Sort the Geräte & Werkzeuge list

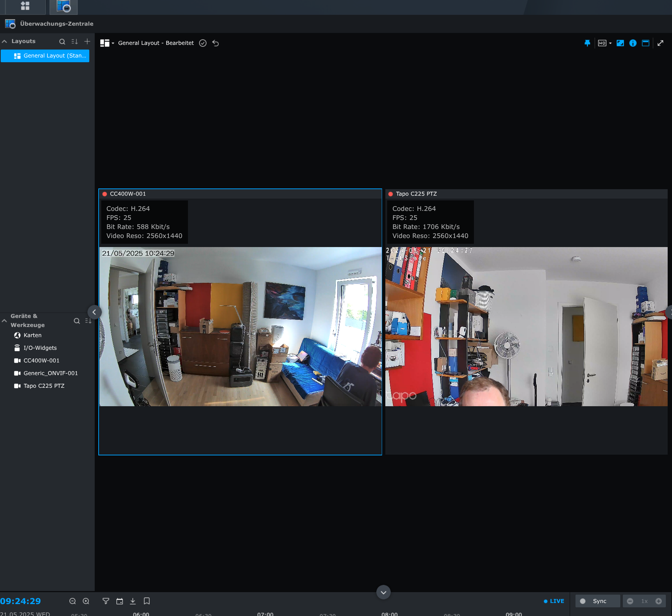tap(88, 321)
